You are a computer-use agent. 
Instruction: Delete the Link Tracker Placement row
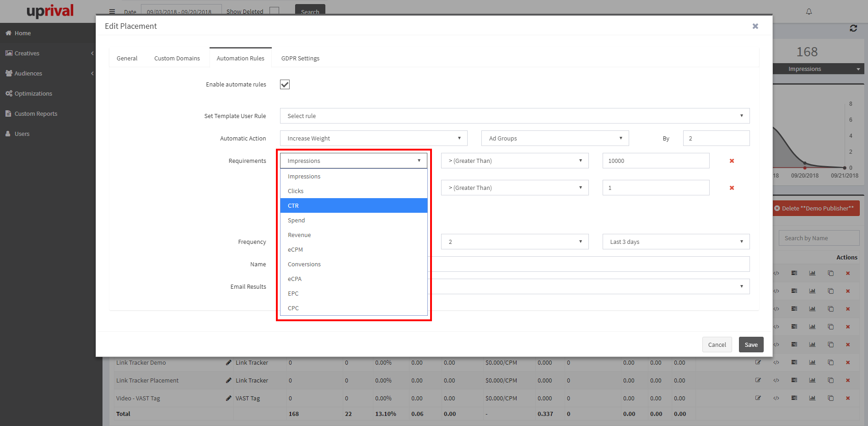coord(848,380)
